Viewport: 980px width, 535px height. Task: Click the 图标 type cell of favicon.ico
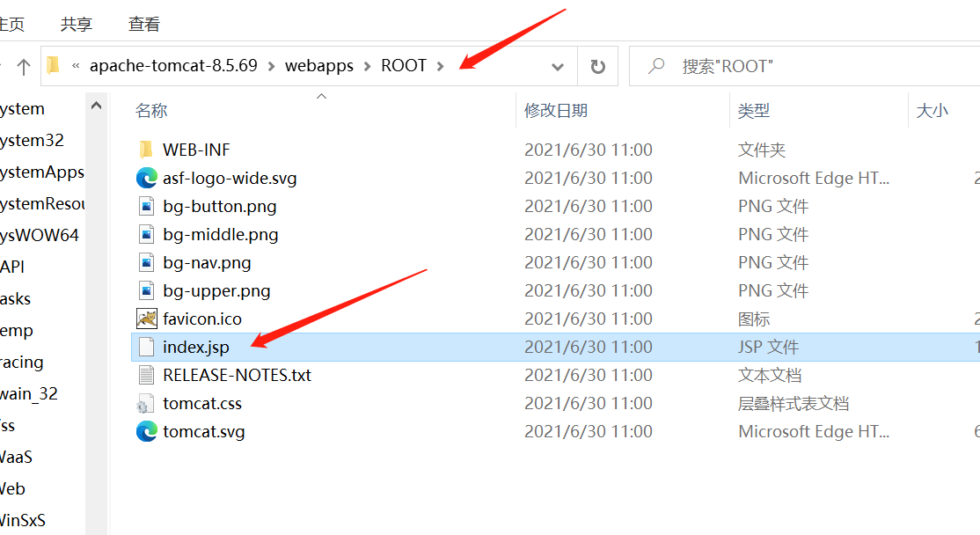754,319
